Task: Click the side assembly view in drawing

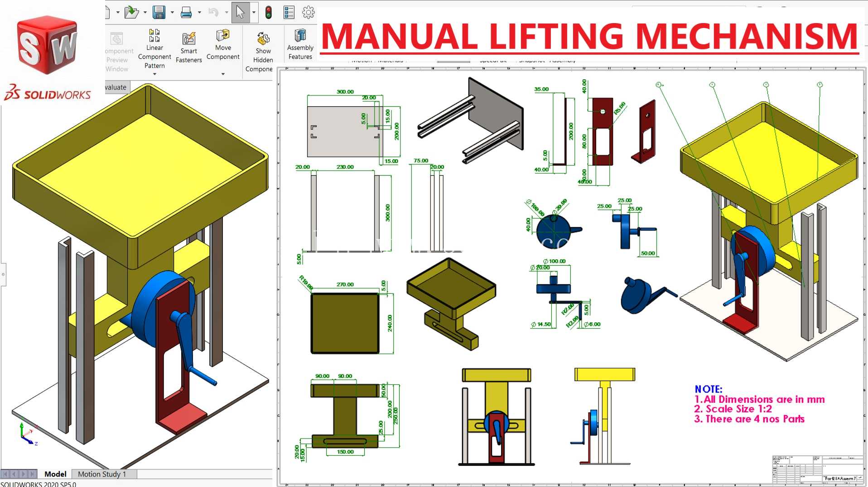Action: [x=603, y=416]
